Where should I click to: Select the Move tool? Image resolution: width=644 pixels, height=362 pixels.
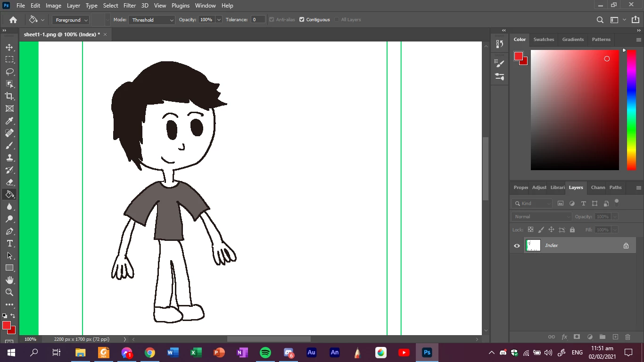[9, 47]
